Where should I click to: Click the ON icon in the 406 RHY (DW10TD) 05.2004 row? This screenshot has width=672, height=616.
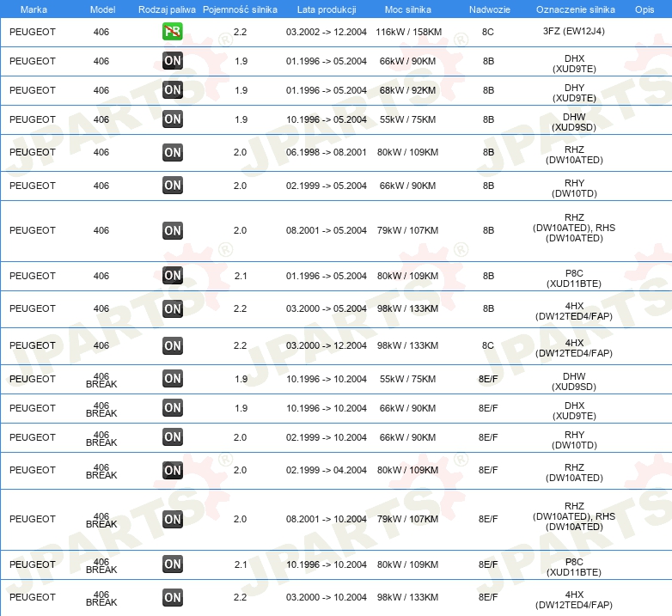point(173,185)
